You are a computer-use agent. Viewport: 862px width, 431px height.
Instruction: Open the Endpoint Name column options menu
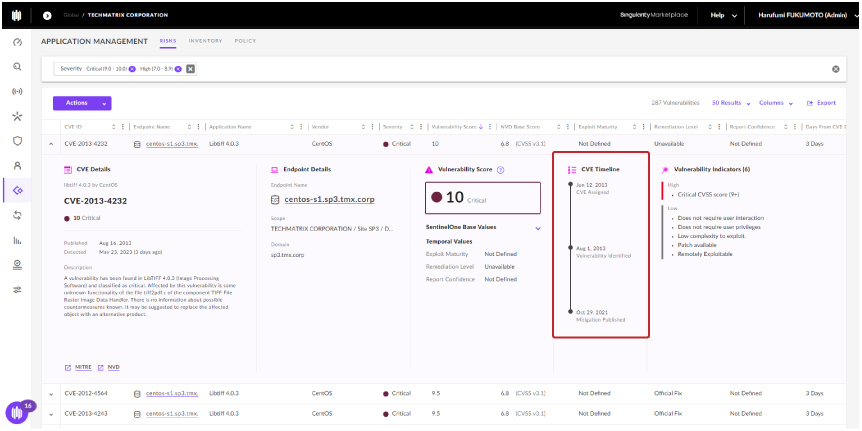198,127
